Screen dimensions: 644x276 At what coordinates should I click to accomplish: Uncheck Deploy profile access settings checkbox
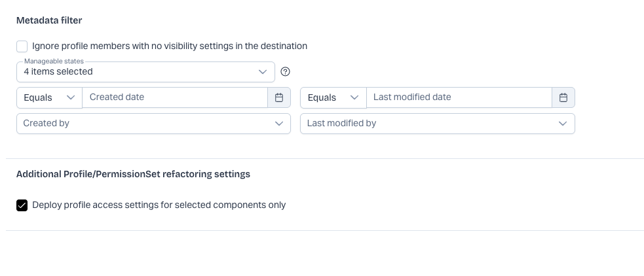[x=22, y=205]
